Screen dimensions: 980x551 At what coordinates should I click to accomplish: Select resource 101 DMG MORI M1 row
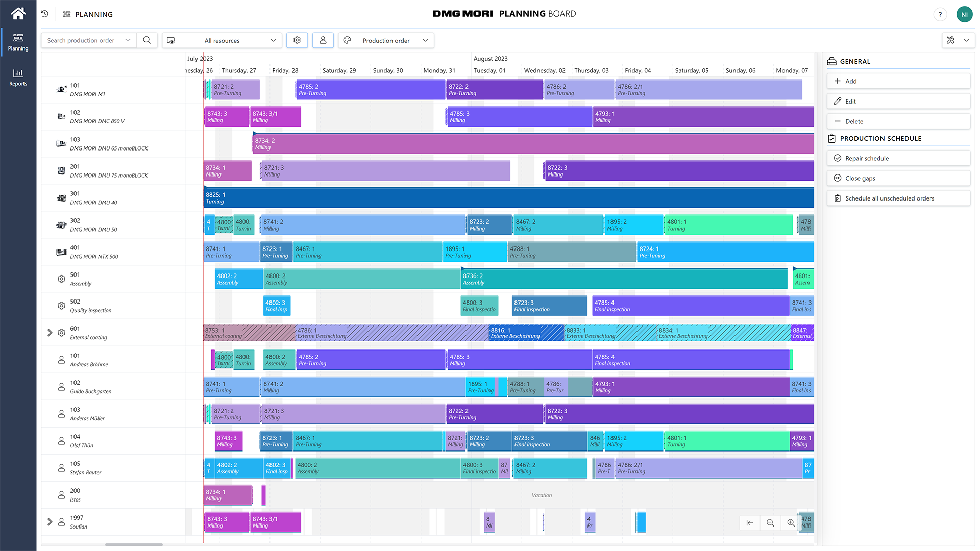click(113, 90)
